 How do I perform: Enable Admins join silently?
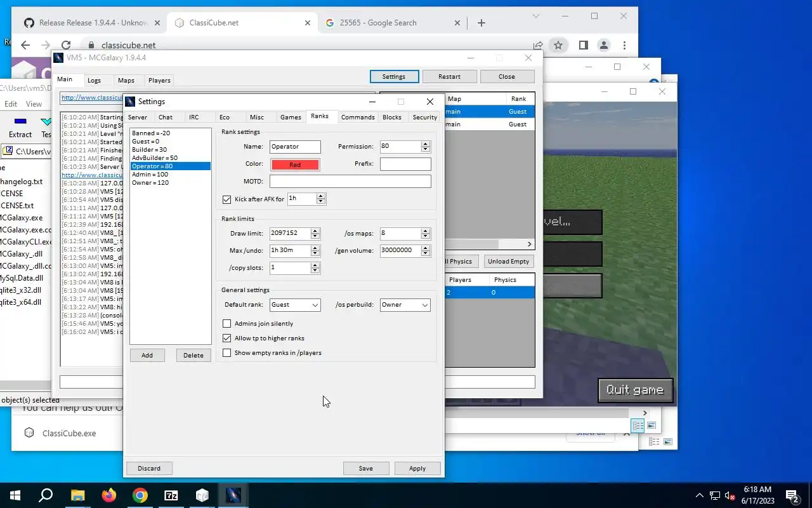[226, 324]
